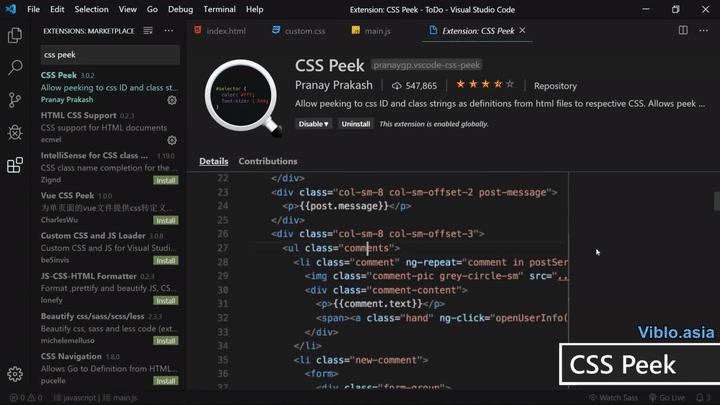Open the Edit menu

57,9
